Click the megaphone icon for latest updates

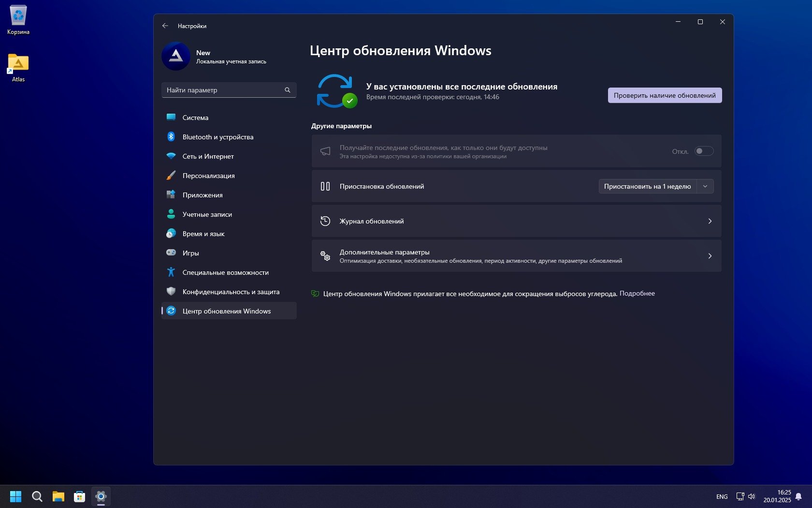point(325,151)
